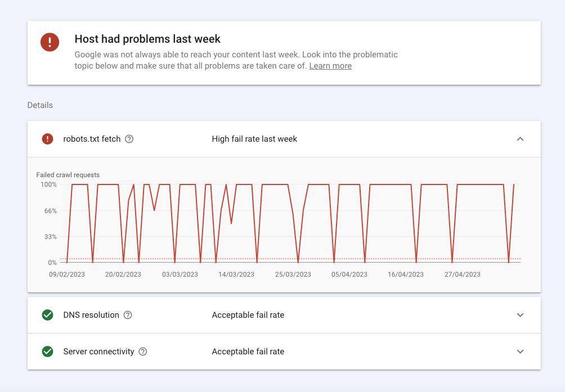Expand the Server connectivity section chevron
The height and width of the screenshot is (392, 565).
(520, 352)
